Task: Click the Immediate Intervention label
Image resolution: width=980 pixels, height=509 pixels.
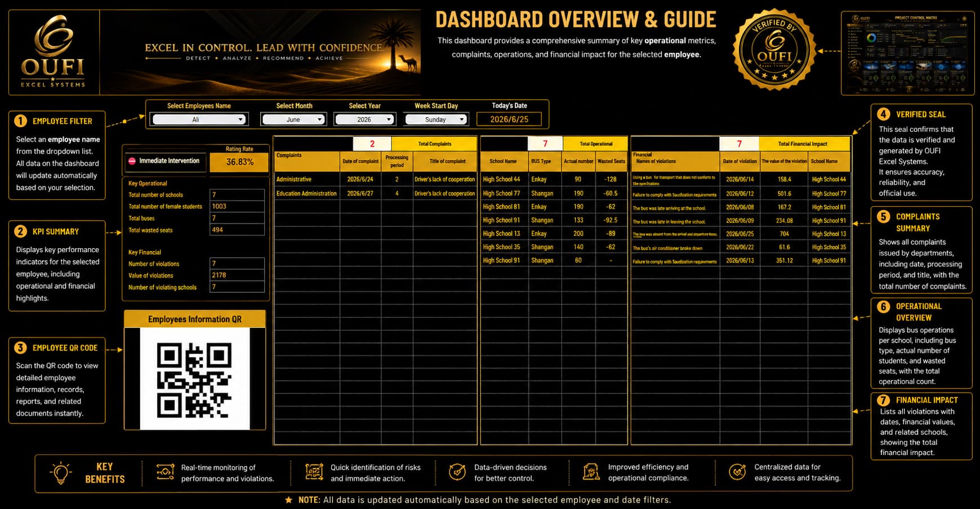Action: (x=170, y=161)
